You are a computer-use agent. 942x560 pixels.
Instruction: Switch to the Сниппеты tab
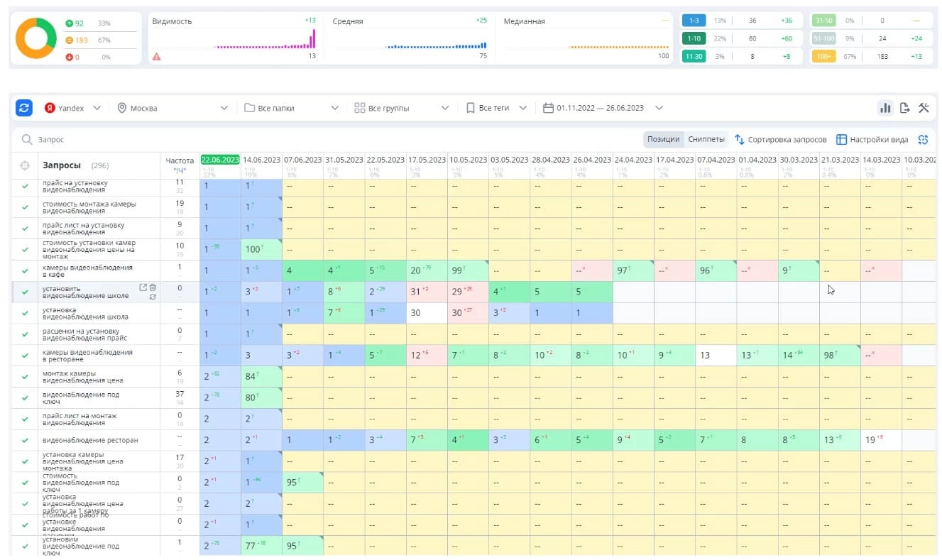(706, 139)
